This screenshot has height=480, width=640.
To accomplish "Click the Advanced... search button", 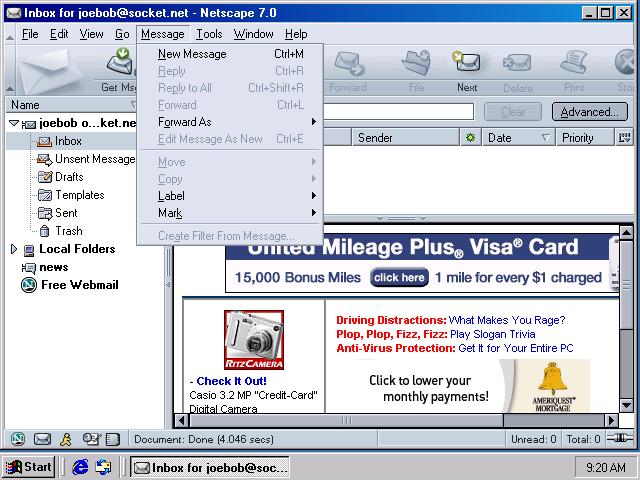I will 589,112.
